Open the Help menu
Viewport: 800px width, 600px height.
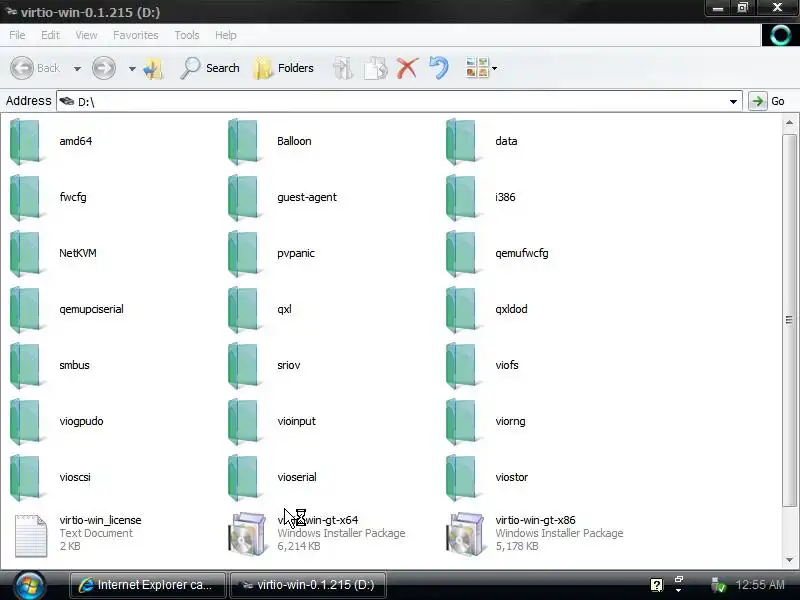click(226, 35)
